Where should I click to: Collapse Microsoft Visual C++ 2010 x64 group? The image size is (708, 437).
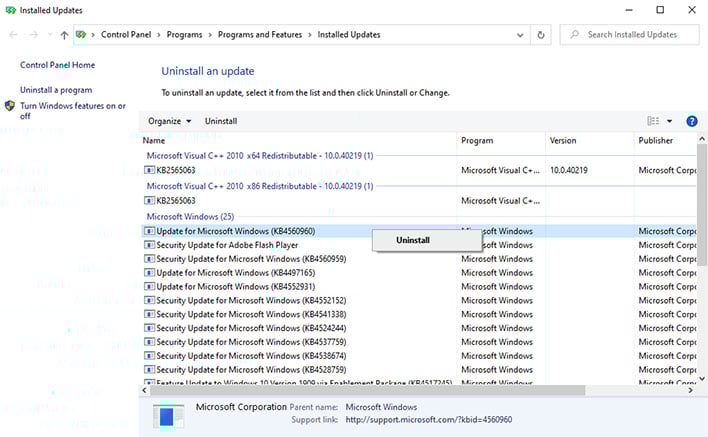click(x=260, y=156)
